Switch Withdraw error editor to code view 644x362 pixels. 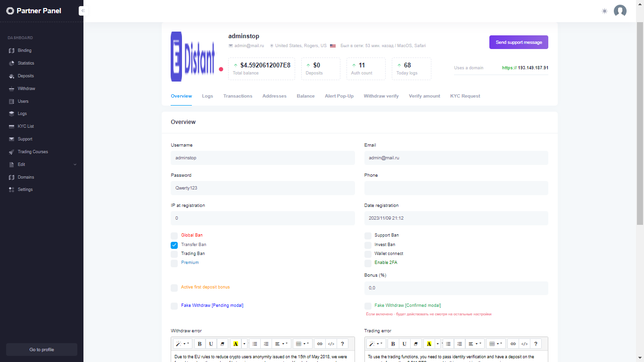pos(331,344)
